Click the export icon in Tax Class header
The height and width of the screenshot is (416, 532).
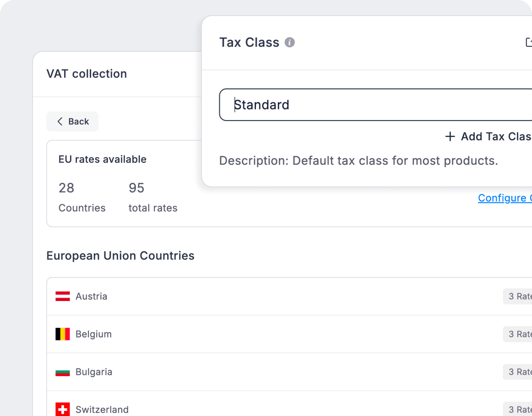529,42
